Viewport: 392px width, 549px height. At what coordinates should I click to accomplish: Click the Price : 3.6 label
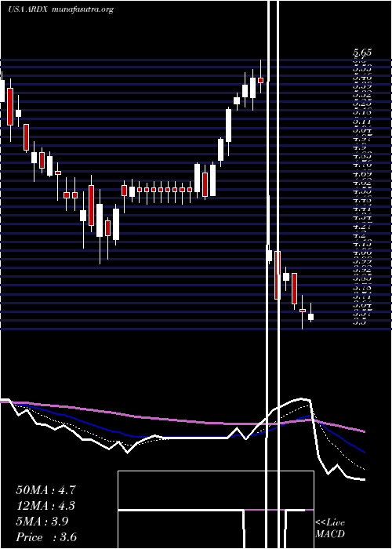[46, 537]
